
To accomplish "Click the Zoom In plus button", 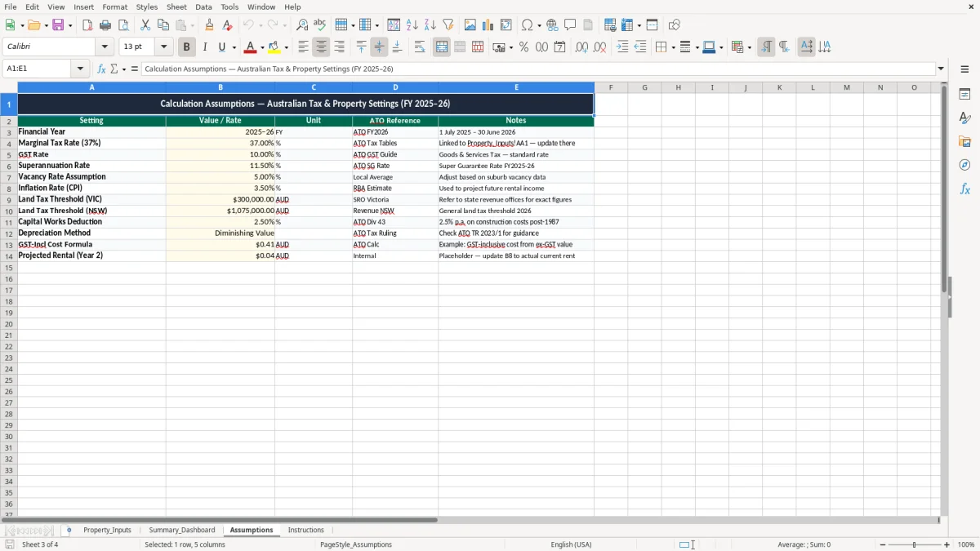I will point(947,544).
